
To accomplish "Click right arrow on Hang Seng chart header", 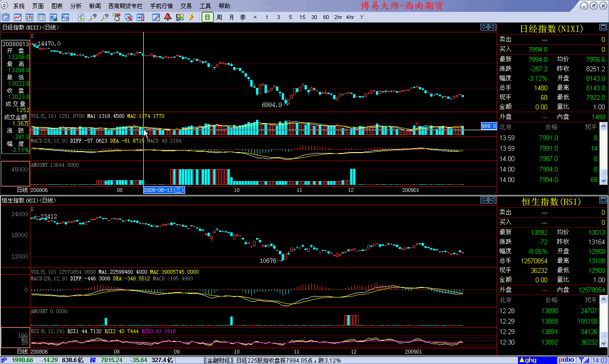I will (x=492, y=200).
